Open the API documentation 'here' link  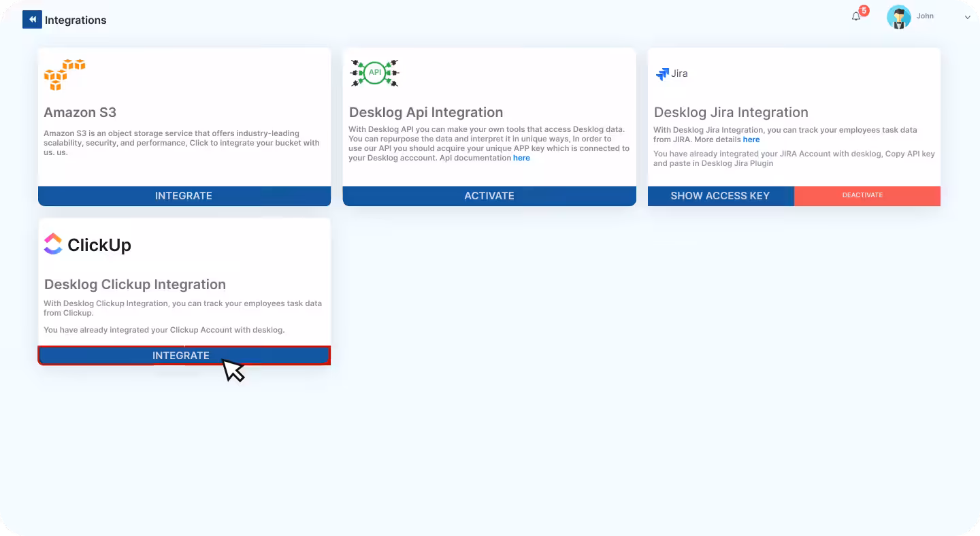click(521, 158)
